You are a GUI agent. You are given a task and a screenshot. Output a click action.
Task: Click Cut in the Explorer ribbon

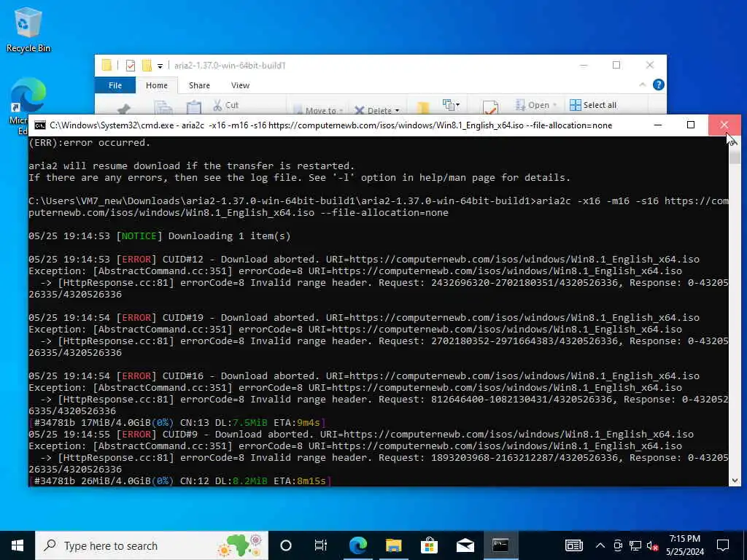coord(226,105)
